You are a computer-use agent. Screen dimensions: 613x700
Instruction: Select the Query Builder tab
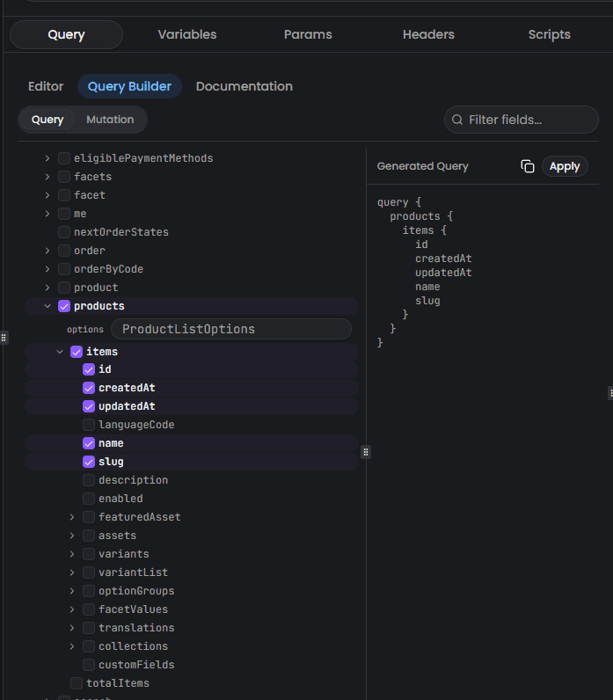click(x=129, y=86)
